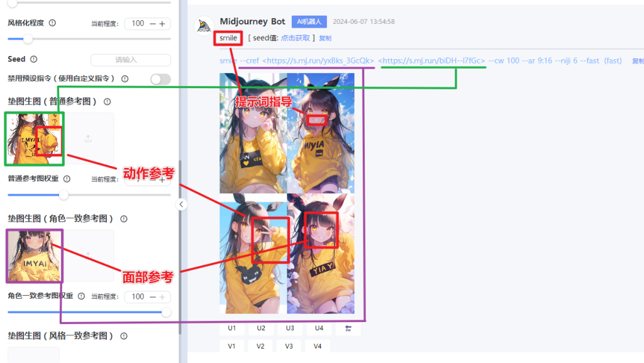644x363 pixels.
Task: Click the Seed input field
Action: click(x=131, y=60)
